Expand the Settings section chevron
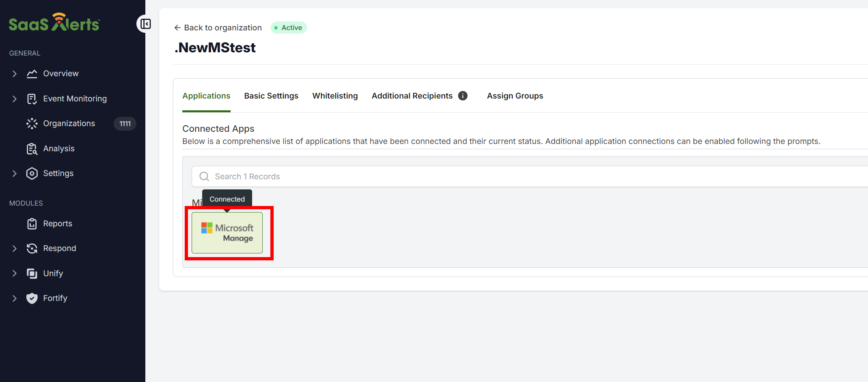This screenshot has height=382, width=868. (x=15, y=173)
